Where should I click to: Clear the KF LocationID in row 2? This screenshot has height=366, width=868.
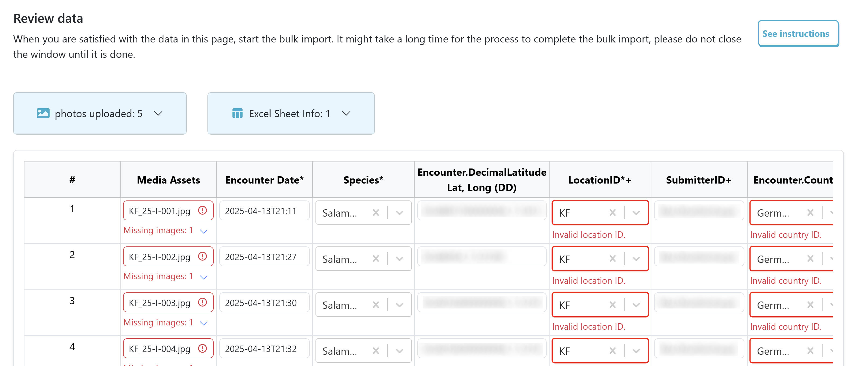pos(613,259)
